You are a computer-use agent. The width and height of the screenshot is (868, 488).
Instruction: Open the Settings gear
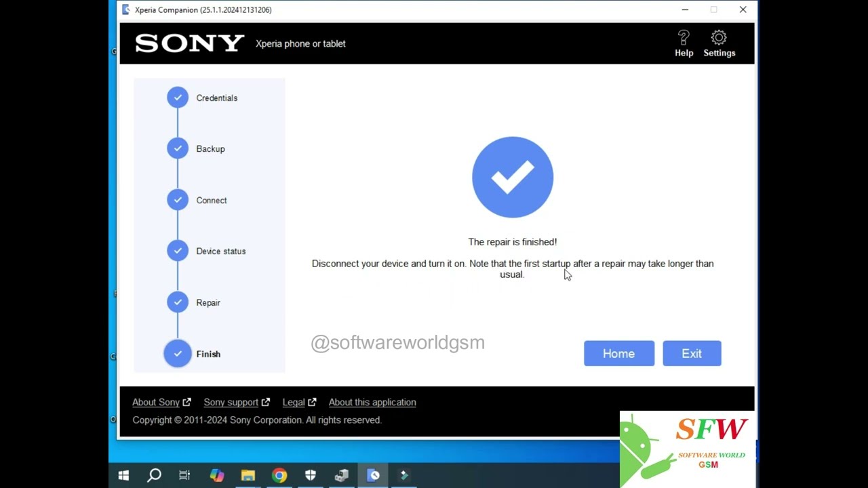click(x=719, y=43)
